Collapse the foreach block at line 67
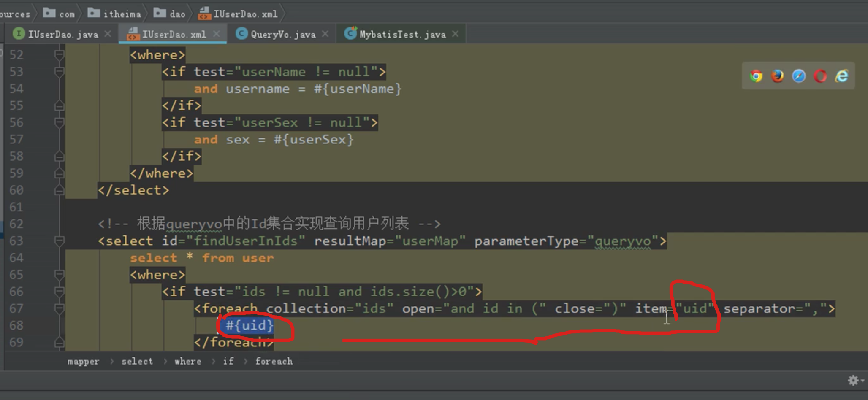 tap(59, 308)
